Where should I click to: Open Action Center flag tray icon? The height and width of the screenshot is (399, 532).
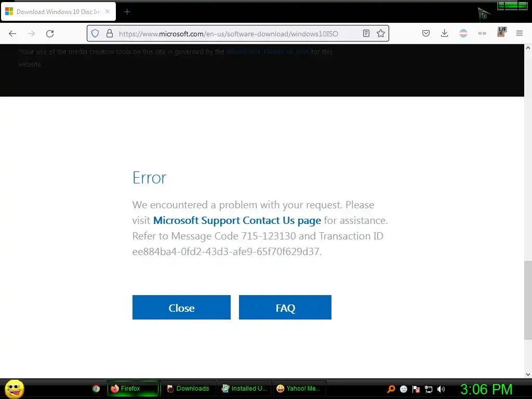[x=416, y=389]
